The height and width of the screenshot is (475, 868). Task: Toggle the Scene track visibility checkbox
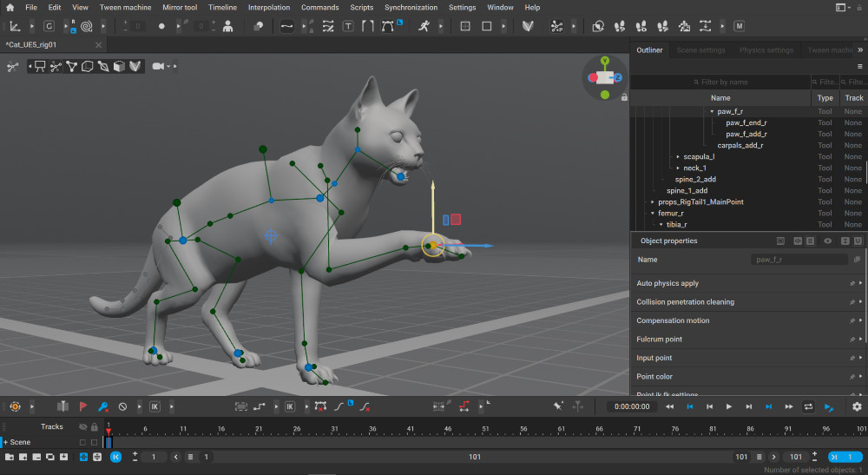pyautogui.click(x=82, y=442)
